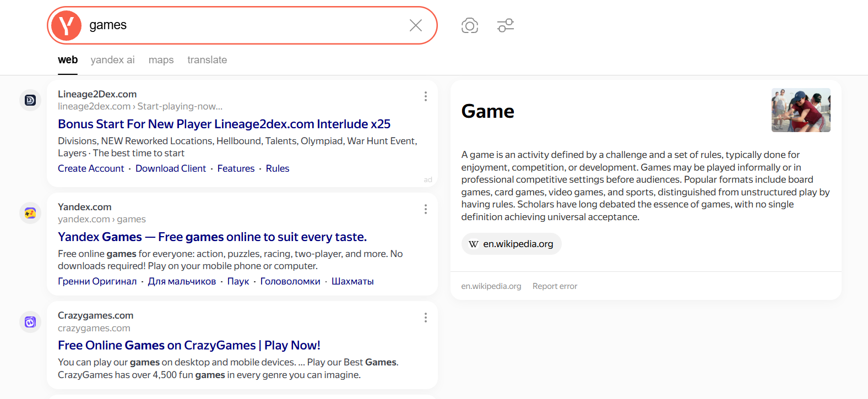868x399 pixels.
Task: Click the 'Report error' link
Action: click(555, 286)
